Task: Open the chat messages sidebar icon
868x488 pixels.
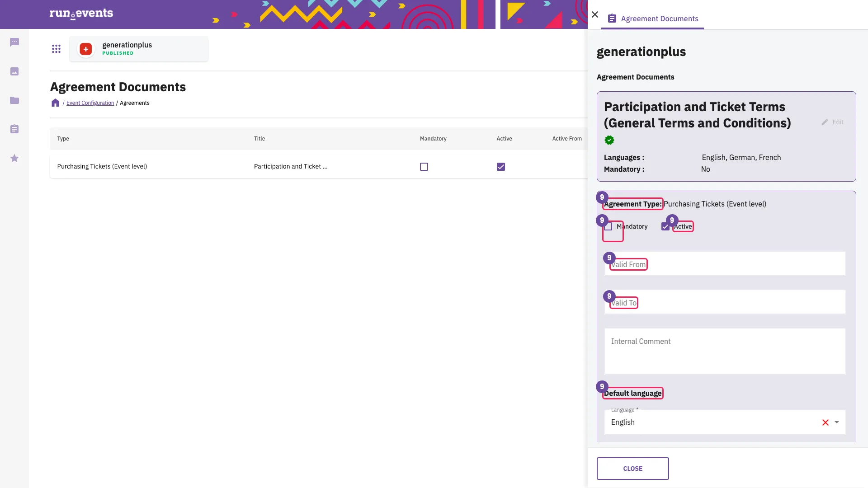Action: pos(14,42)
